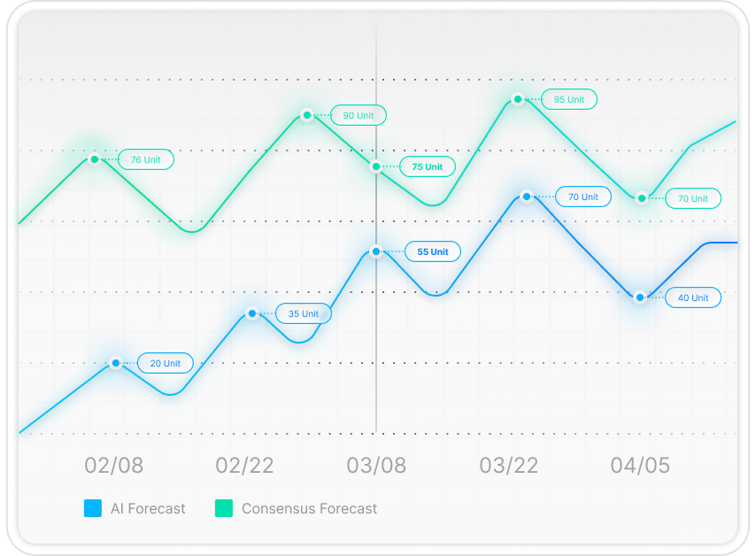Select the 55 Unit AI forecast label
The width and height of the screenshot is (756, 556).
[x=433, y=251]
